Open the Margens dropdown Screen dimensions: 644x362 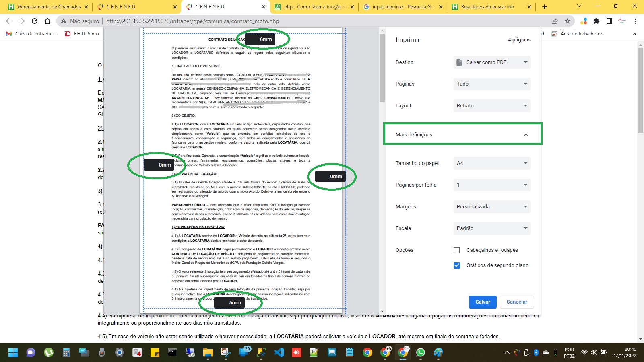click(492, 207)
